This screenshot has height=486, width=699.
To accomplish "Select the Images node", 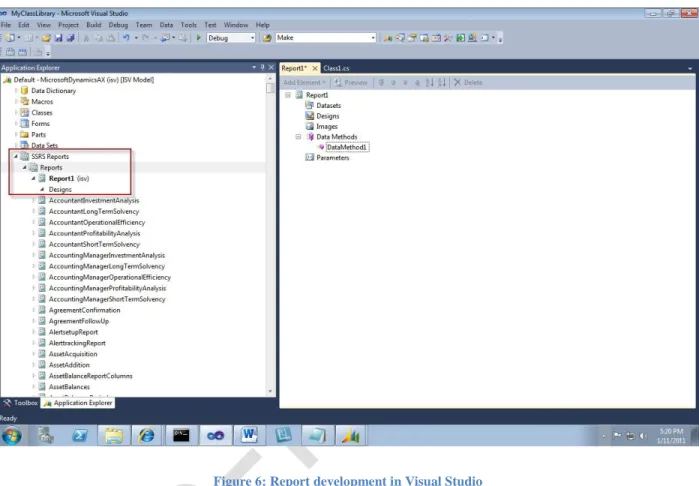I will (327, 126).
